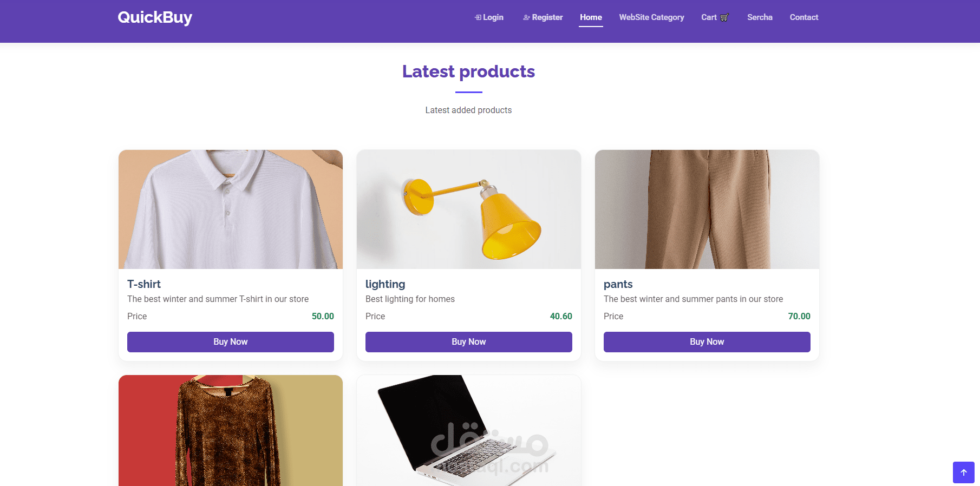Buy the T-shirt with Buy Now
This screenshot has width=980, height=486.
231,342
